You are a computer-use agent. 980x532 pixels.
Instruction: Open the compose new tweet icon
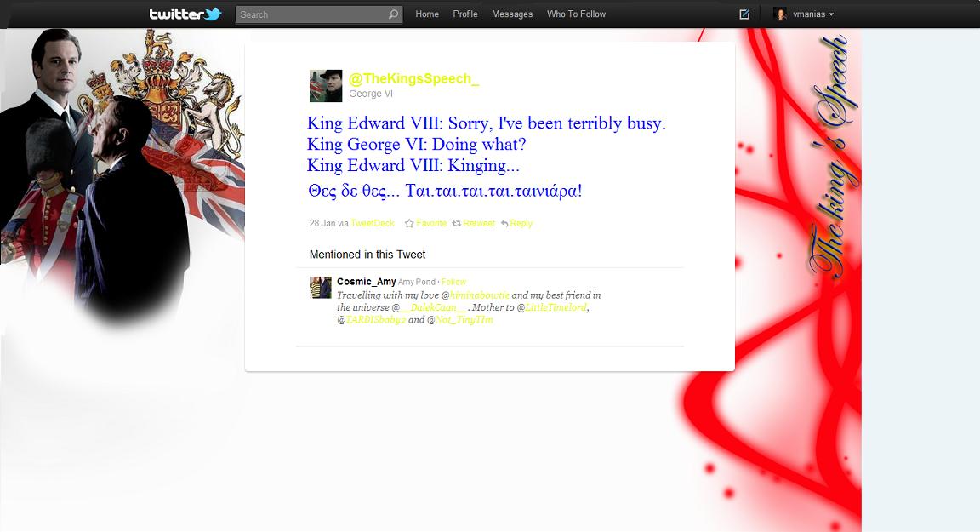coord(744,14)
